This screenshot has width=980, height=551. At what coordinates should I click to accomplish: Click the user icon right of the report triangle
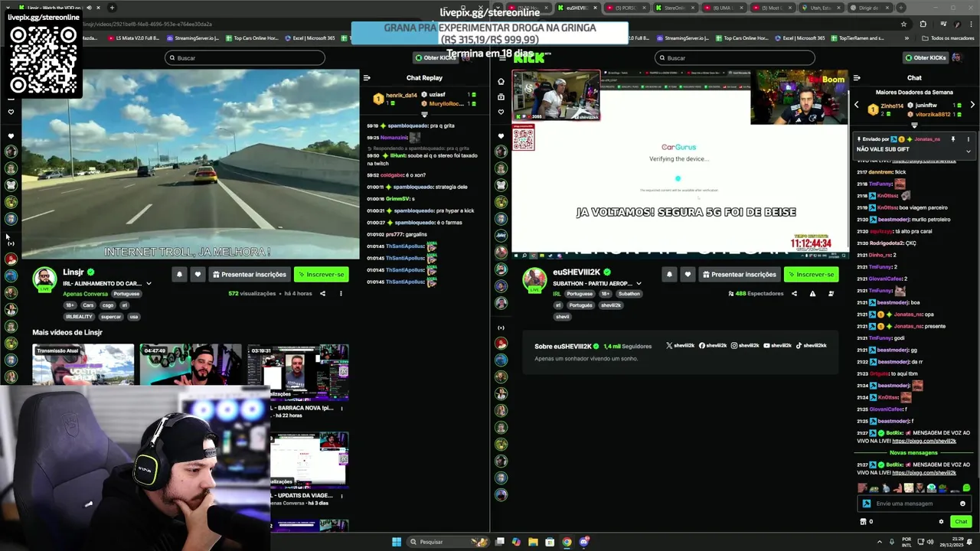831,294
